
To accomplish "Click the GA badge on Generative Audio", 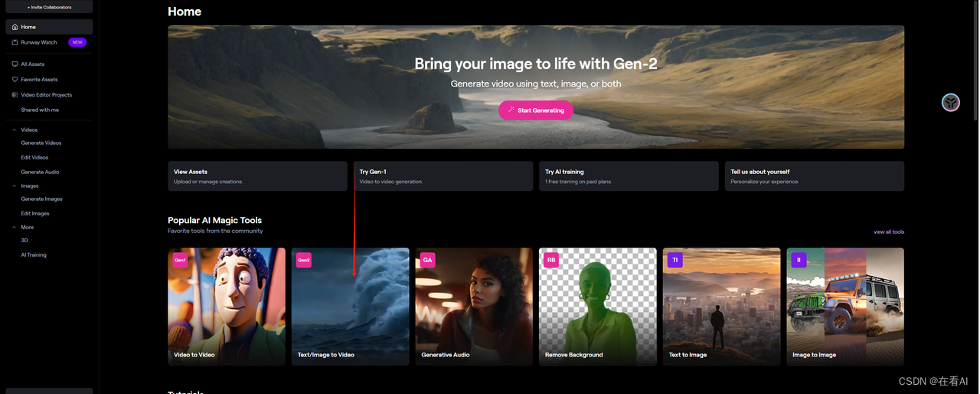I will tap(427, 260).
